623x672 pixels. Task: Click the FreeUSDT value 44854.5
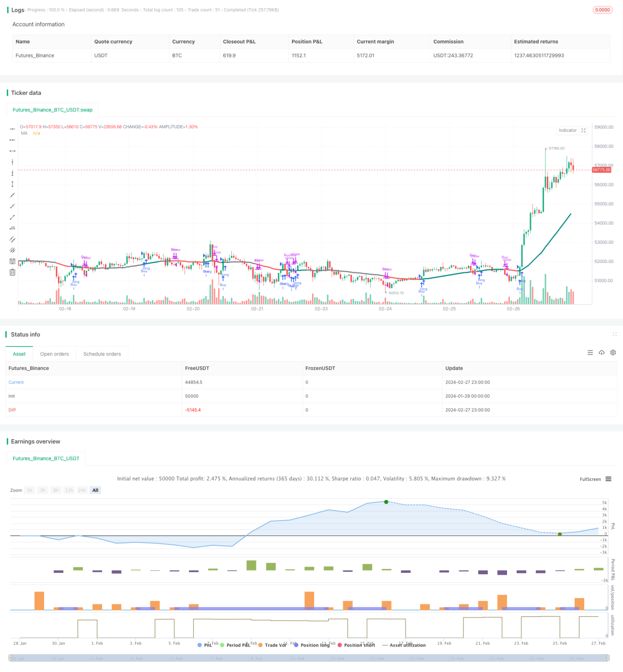194,382
